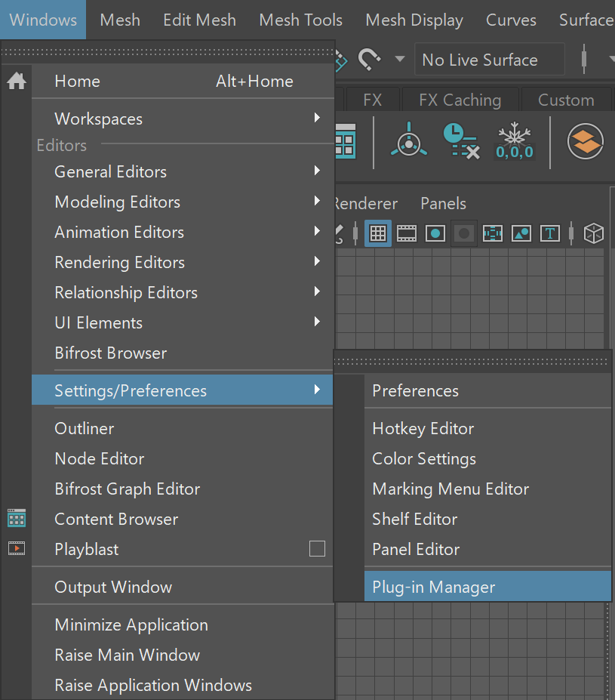Open the Panels viewport menu
This screenshot has height=700, width=615.
pyautogui.click(x=443, y=204)
